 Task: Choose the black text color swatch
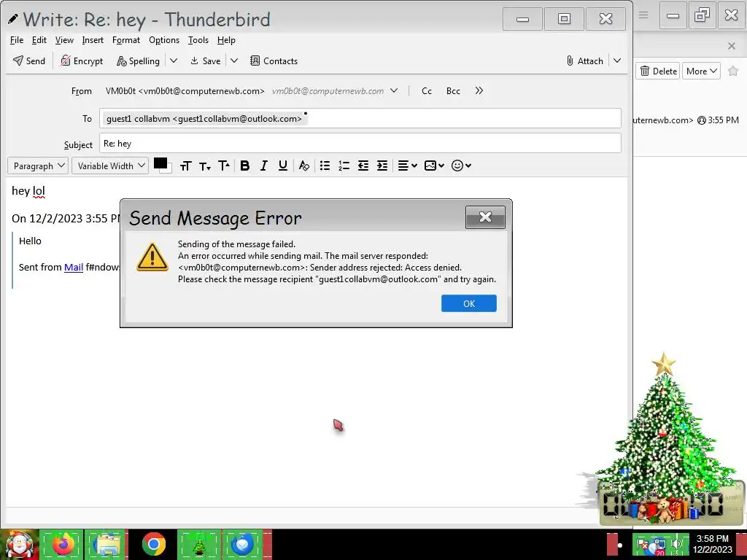[x=160, y=163]
